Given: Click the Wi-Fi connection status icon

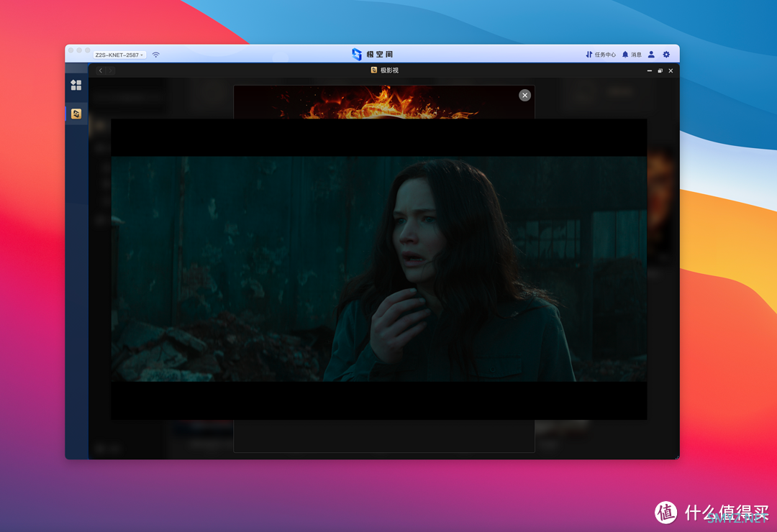Looking at the screenshot, I should pyautogui.click(x=155, y=55).
